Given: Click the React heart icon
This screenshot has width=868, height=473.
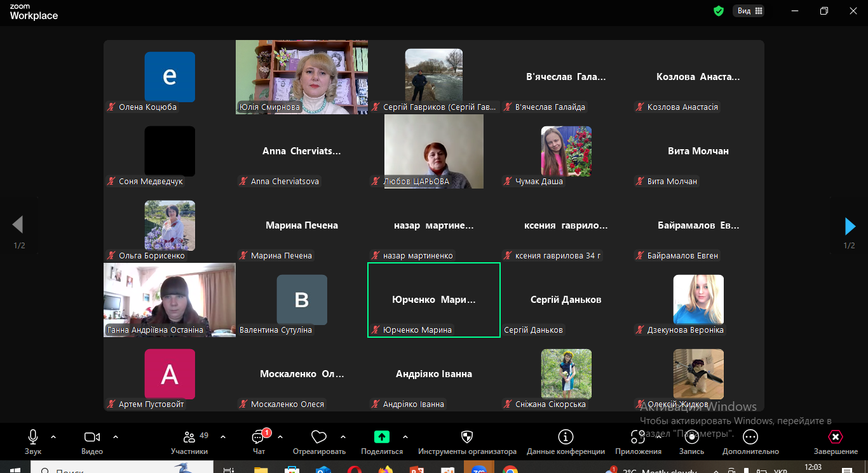Looking at the screenshot, I should point(318,437).
